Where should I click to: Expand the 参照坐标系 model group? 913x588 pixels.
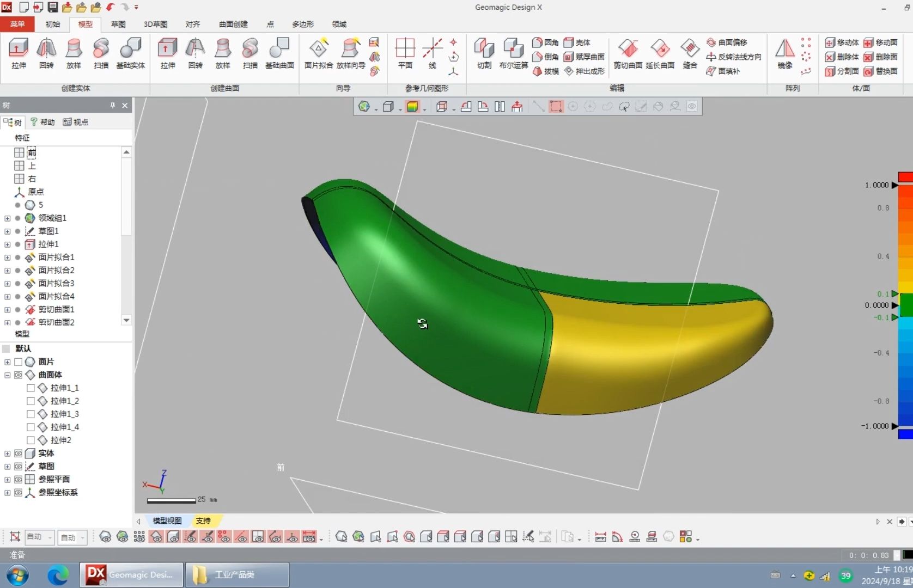click(x=7, y=493)
